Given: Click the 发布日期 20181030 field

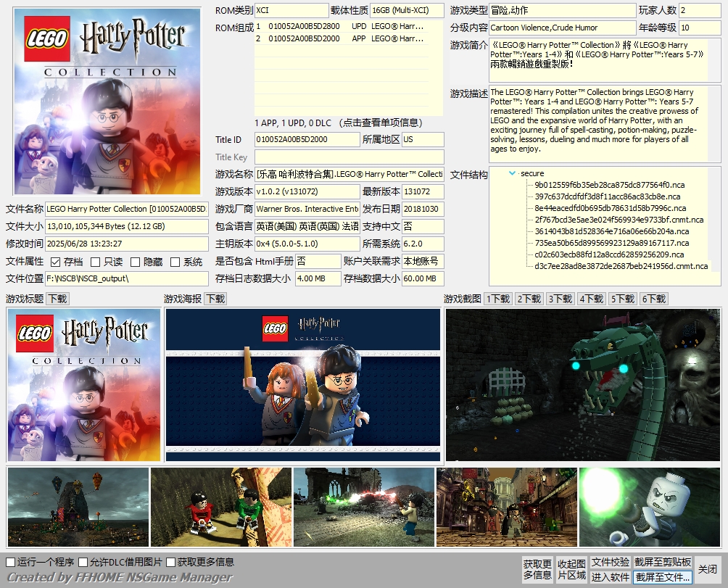Looking at the screenshot, I should pos(423,209).
